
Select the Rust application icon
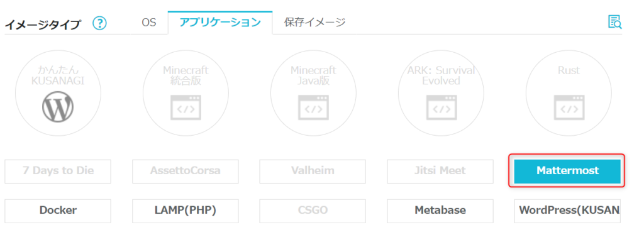click(x=569, y=93)
